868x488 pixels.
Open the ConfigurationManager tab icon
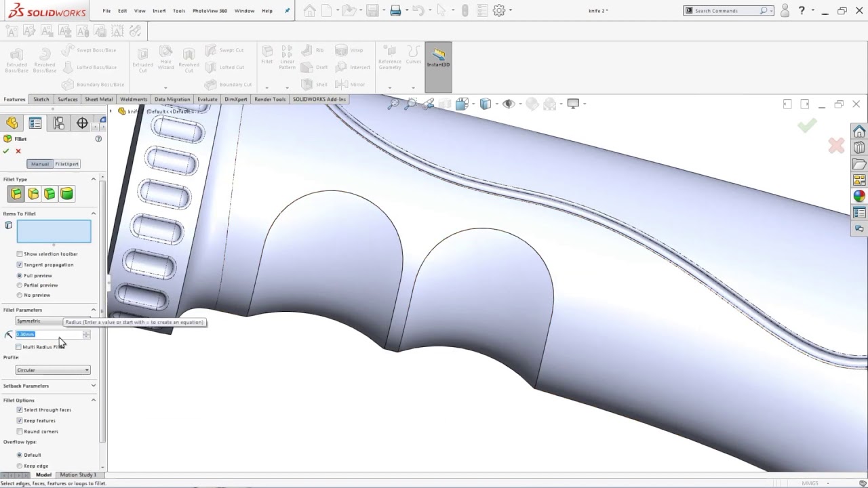click(x=59, y=123)
